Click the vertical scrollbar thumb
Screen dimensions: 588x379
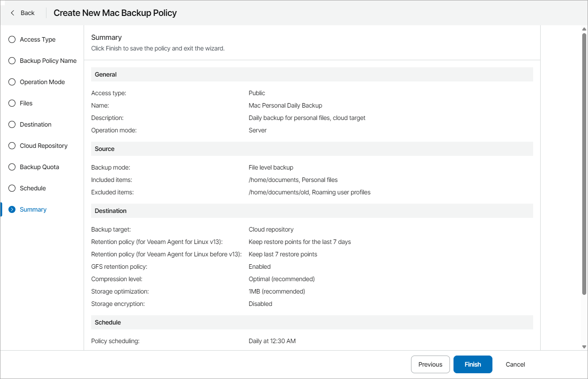[x=584, y=164]
